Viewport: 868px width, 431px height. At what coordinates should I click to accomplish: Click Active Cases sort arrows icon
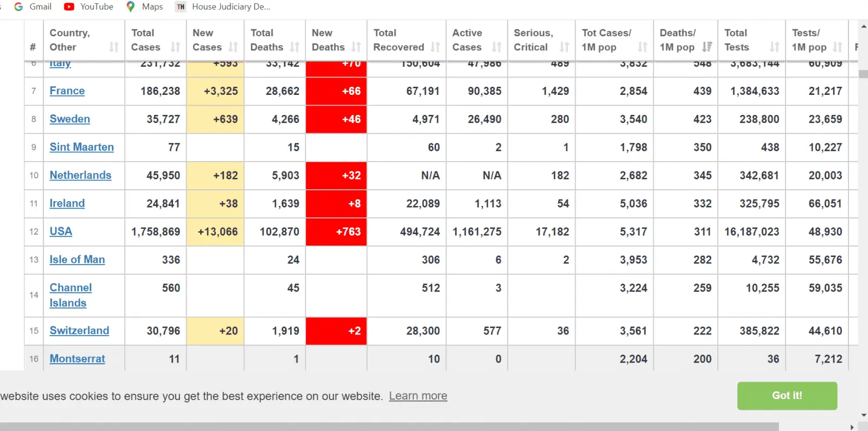pos(497,47)
